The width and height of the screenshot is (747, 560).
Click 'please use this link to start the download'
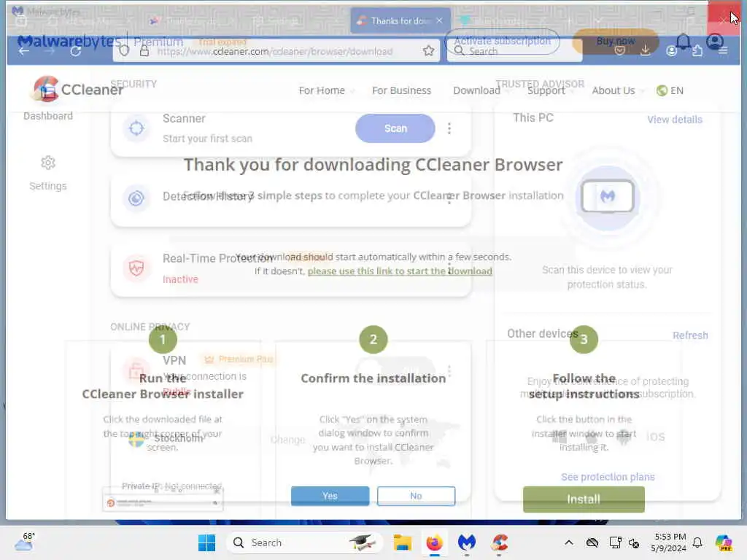point(400,271)
